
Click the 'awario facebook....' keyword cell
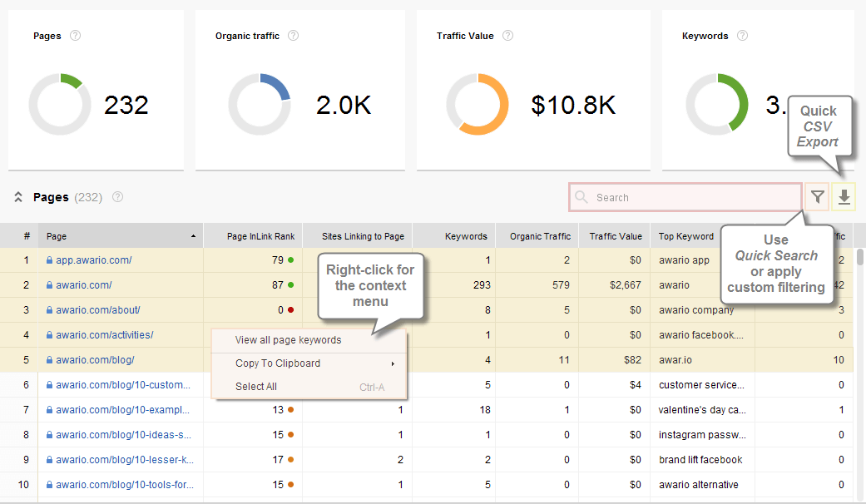700,335
